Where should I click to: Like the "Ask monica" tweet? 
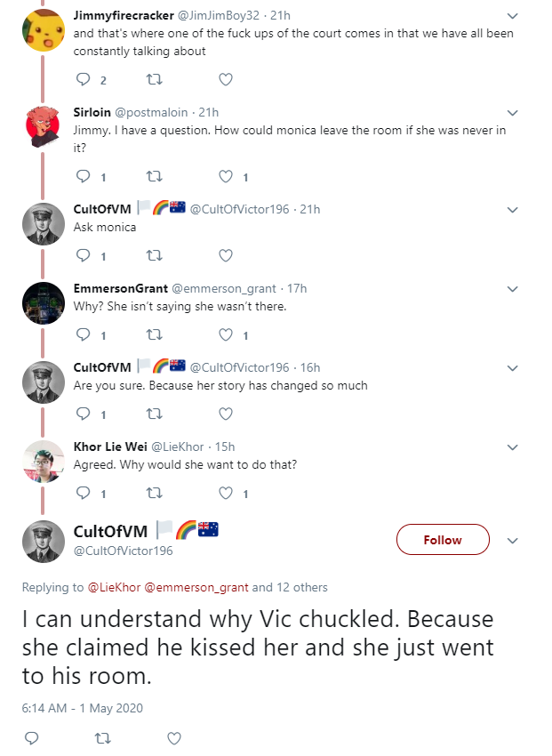pos(226,255)
